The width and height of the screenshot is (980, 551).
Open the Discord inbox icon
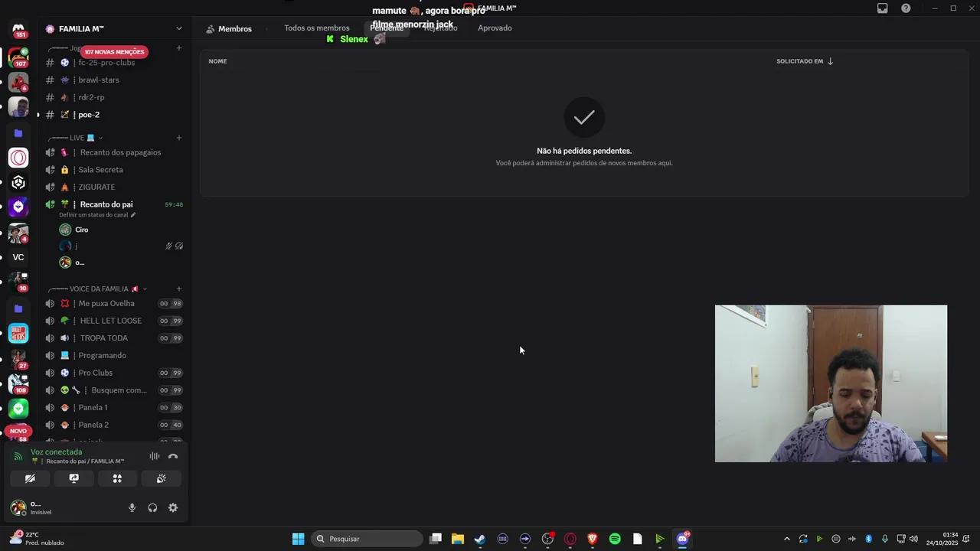[882, 8]
